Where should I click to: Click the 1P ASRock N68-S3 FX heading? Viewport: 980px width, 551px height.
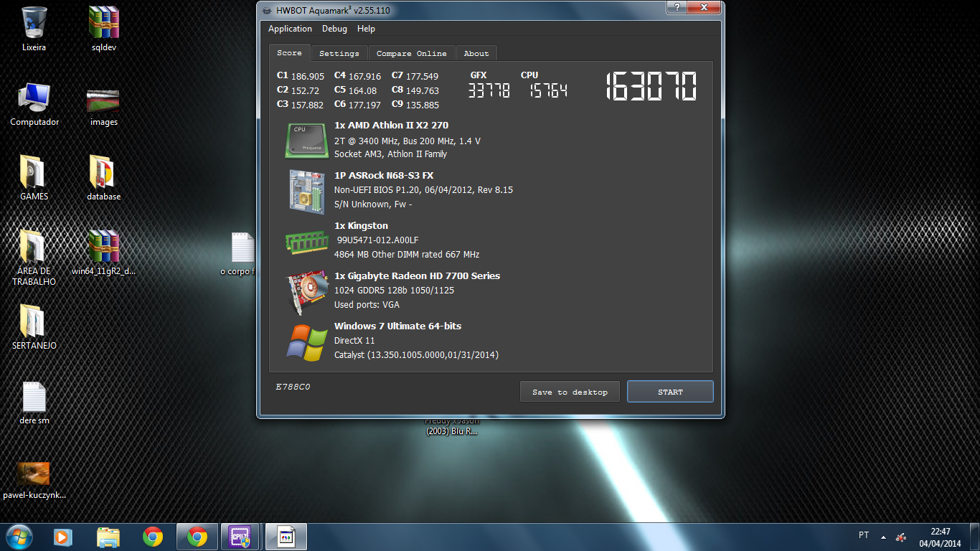(x=384, y=176)
